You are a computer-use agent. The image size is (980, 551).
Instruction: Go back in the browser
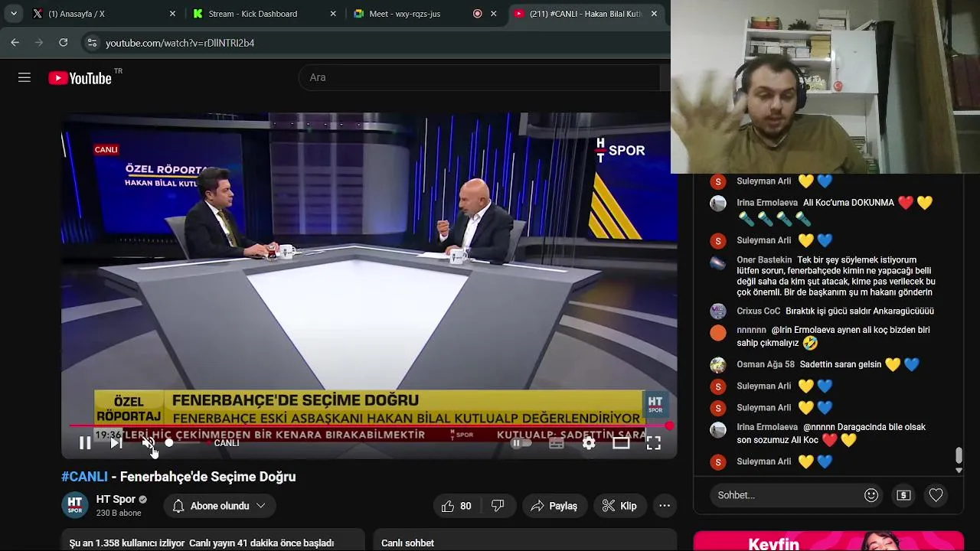tap(15, 43)
